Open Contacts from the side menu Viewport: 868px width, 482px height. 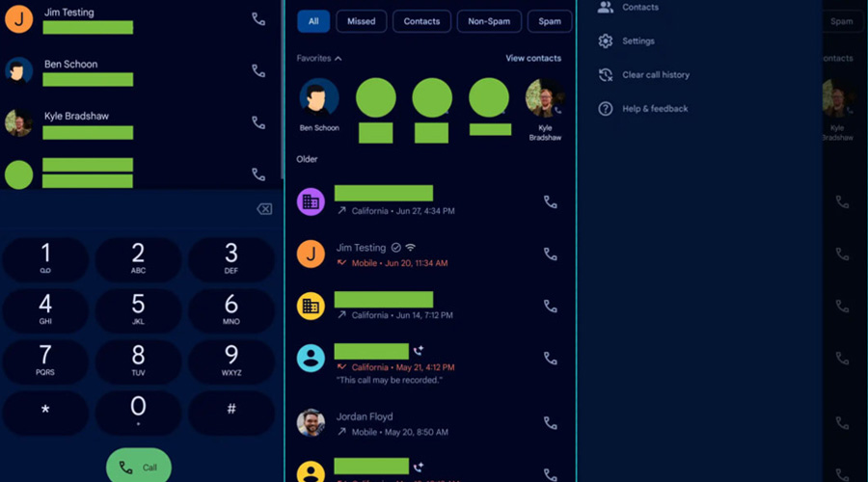click(x=639, y=8)
